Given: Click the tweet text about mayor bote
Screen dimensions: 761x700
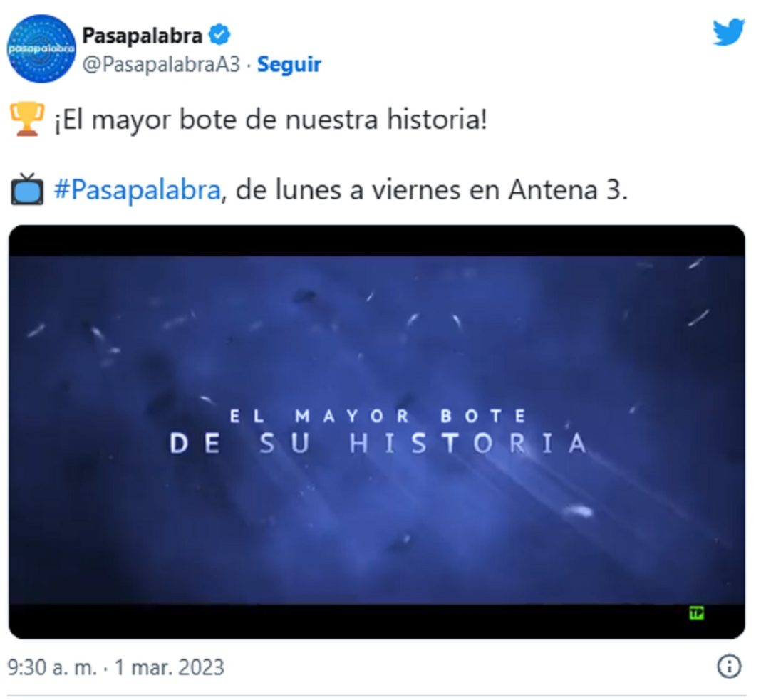Looking at the screenshot, I should (x=270, y=120).
